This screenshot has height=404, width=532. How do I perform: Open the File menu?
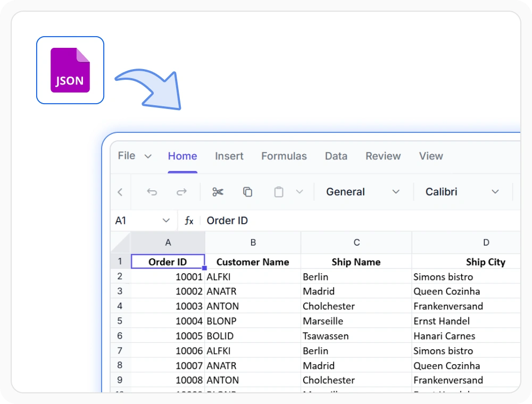click(x=135, y=156)
